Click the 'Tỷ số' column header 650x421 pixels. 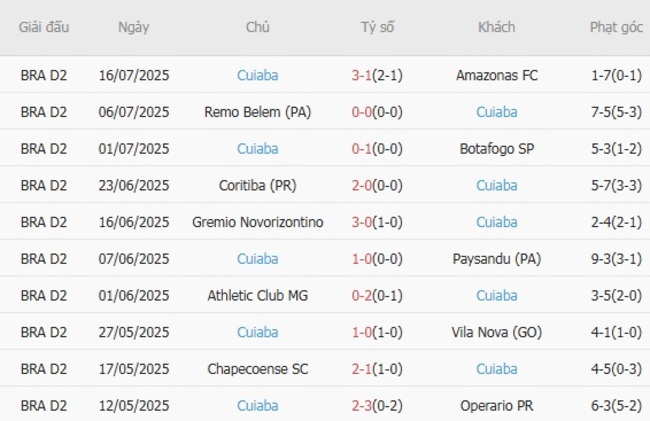(x=378, y=27)
